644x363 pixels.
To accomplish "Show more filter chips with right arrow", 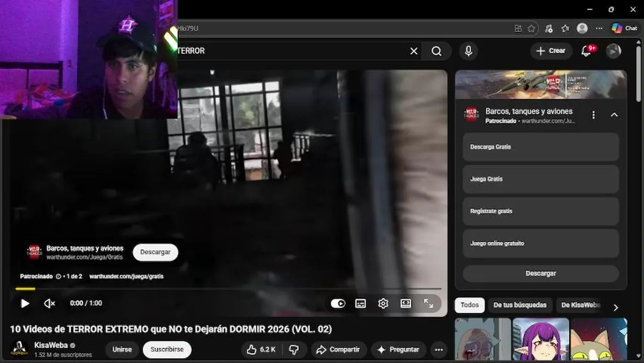I will (615, 307).
